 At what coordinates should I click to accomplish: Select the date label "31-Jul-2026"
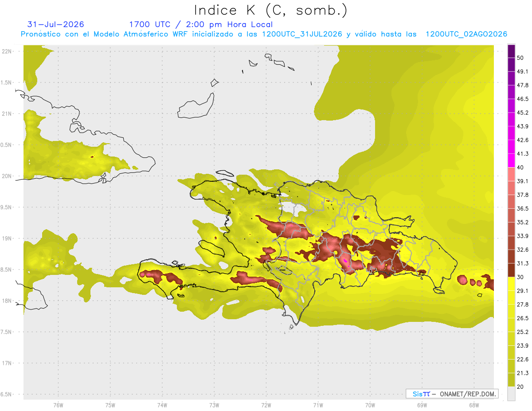(56, 24)
